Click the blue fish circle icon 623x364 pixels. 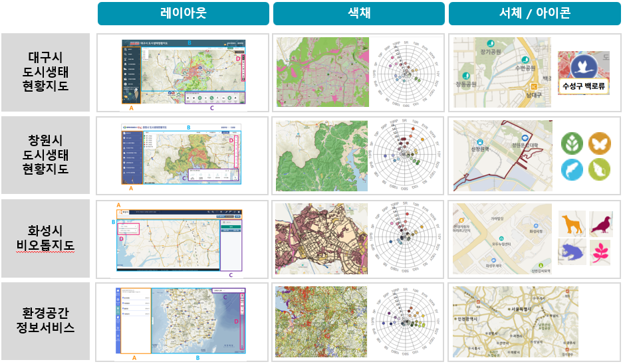(571, 169)
